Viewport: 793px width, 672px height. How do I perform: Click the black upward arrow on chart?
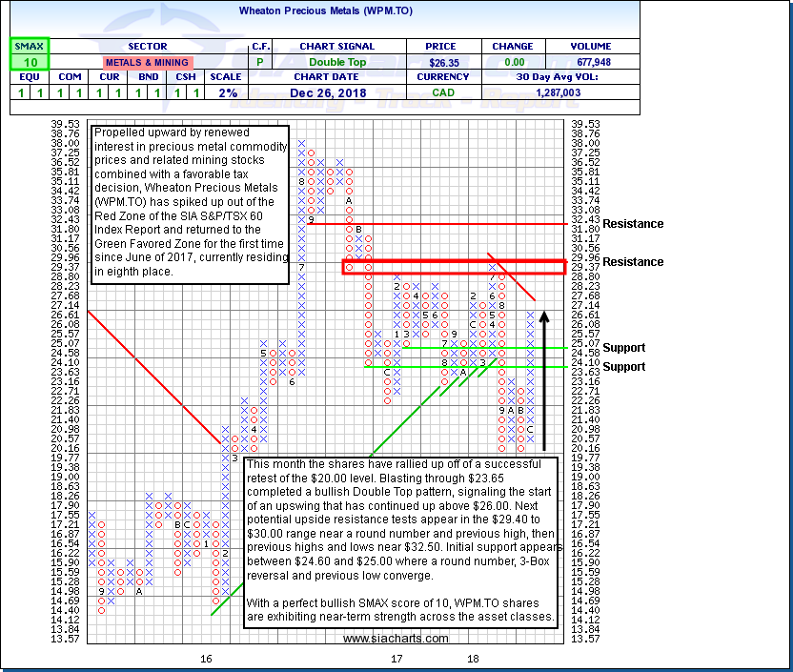(x=543, y=381)
